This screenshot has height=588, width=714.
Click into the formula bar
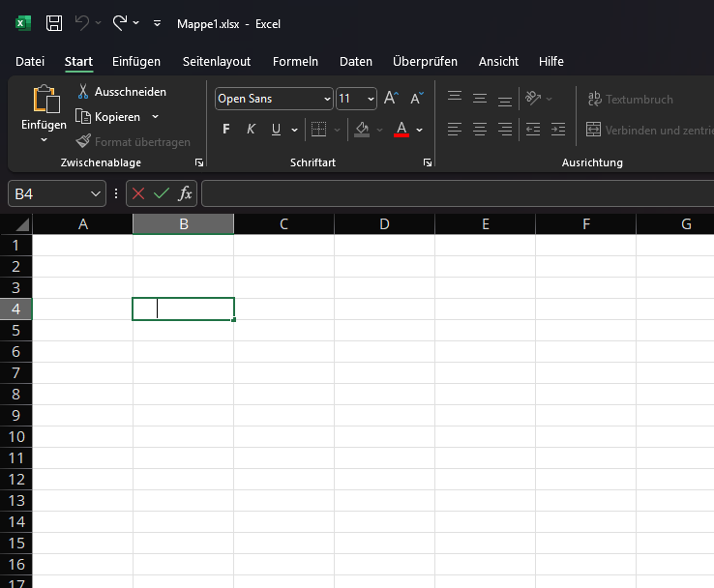point(458,193)
